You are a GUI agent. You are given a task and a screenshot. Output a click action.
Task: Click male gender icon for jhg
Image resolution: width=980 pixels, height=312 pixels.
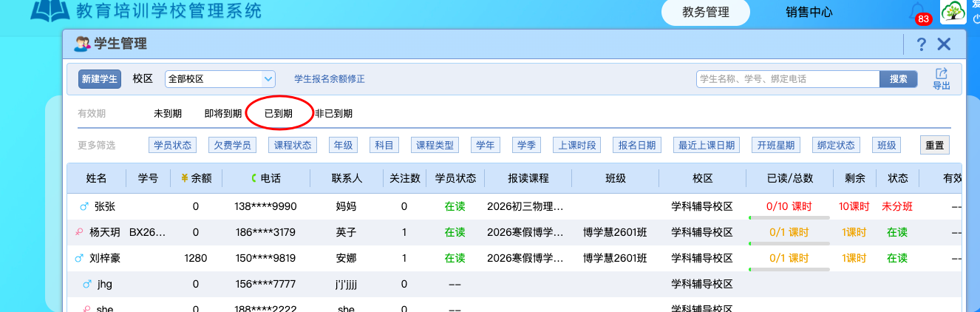click(86, 284)
